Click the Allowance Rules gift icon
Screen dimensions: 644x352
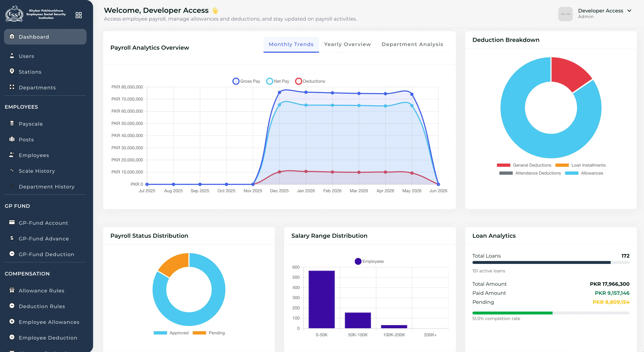click(12, 290)
